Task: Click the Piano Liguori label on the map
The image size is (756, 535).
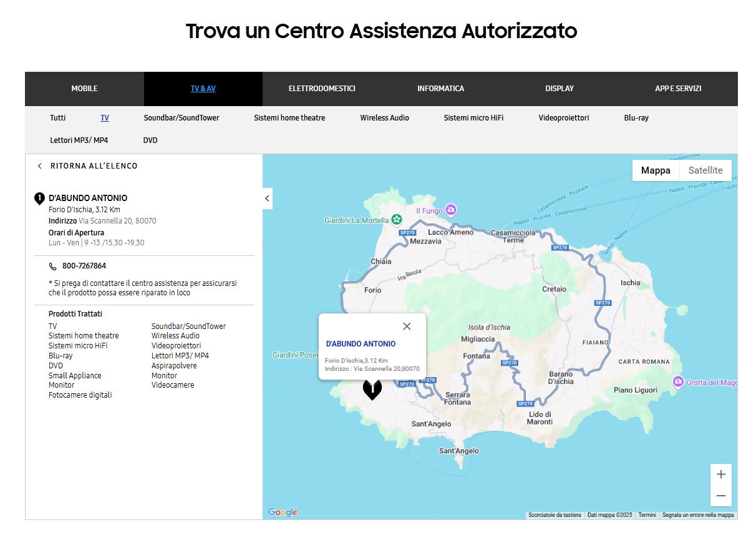Action: click(x=636, y=390)
